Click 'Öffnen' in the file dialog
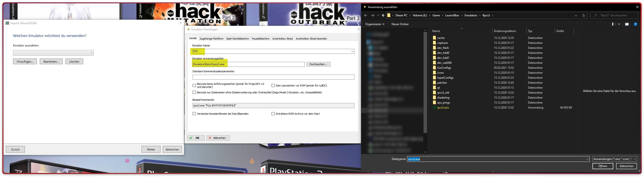The height and width of the screenshot is (177, 644). coord(602,166)
